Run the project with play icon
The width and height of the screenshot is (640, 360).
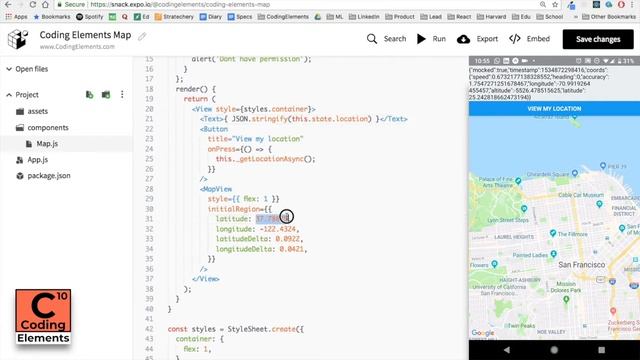421,39
